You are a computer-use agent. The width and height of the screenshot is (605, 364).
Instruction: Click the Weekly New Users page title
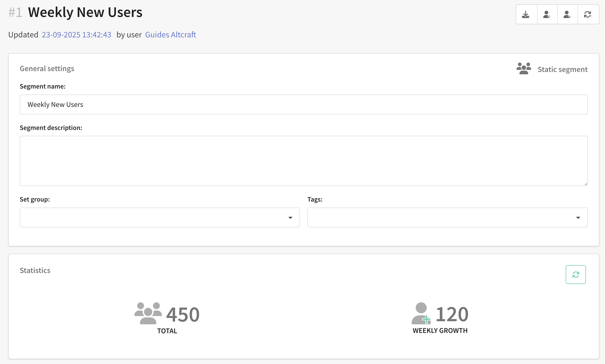85,12
